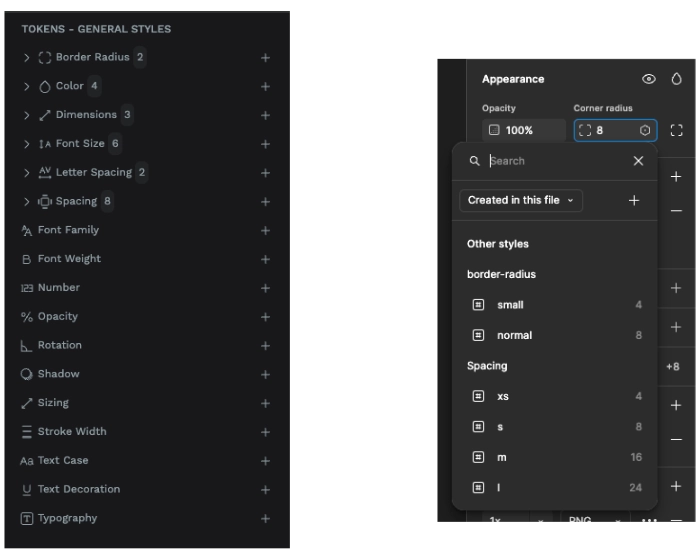
Task: Click the apply variable hexagon icon
Action: click(645, 130)
